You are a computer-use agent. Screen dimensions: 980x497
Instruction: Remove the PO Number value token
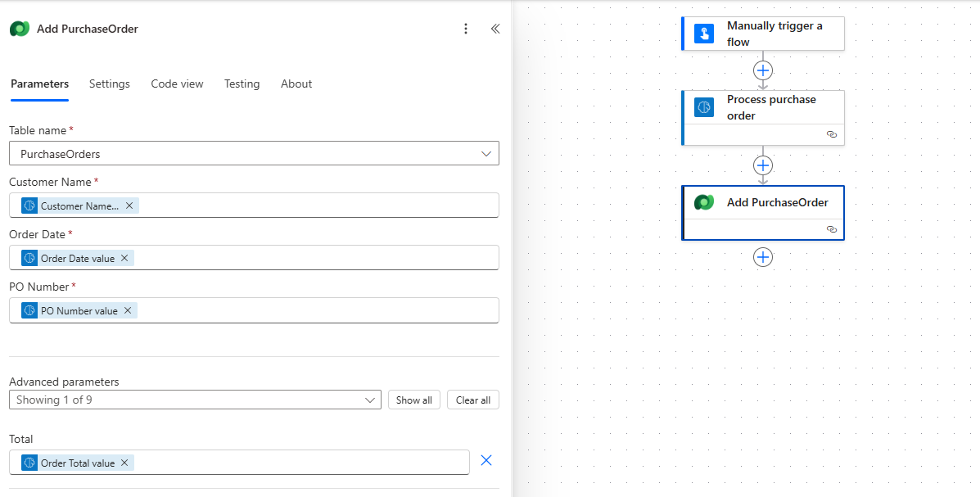tap(128, 310)
